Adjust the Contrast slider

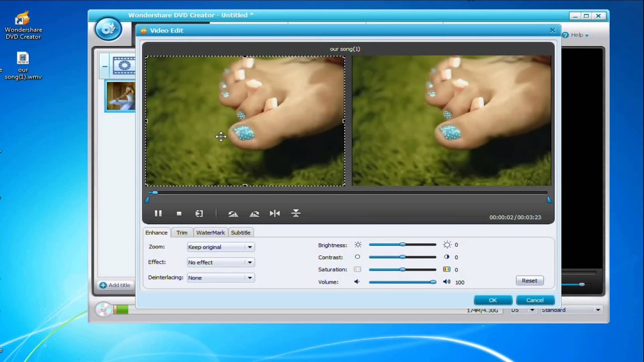[x=403, y=257]
